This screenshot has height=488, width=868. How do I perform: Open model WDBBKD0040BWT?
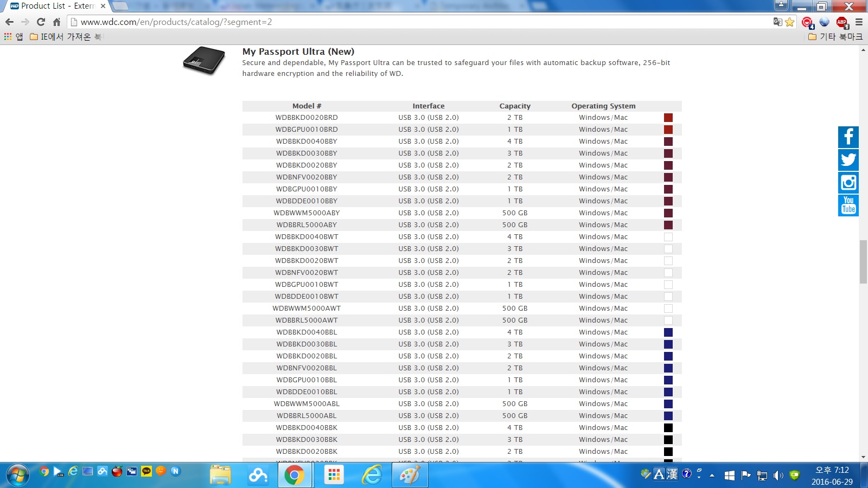(307, 237)
